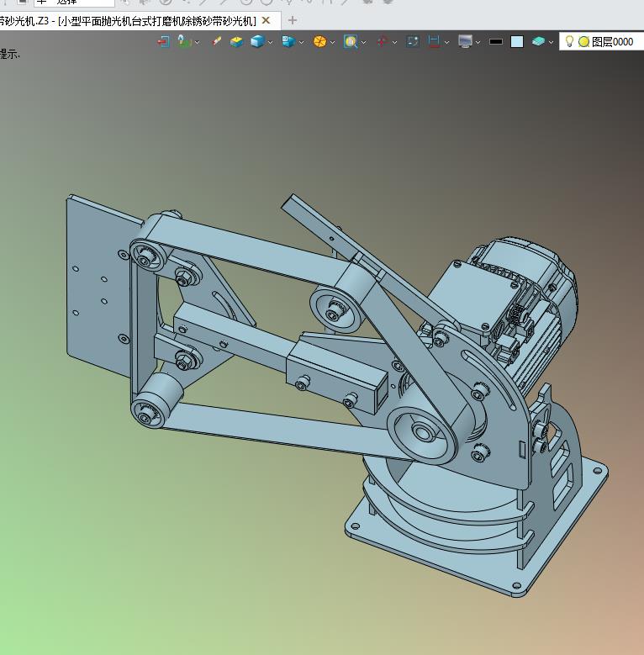Toggle the light bulb layer visibility icon
The height and width of the screenshot is (655, 644).
[x=569, y=41]
